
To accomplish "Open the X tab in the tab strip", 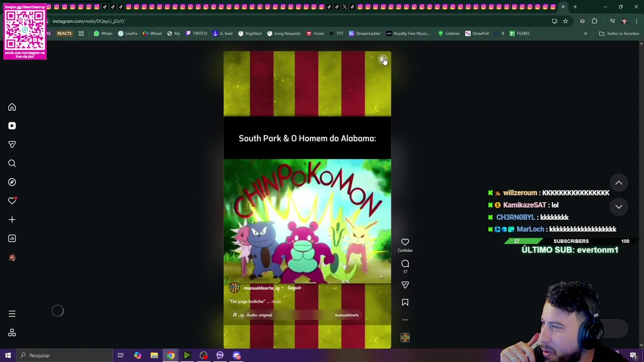I will pos(345,7).
